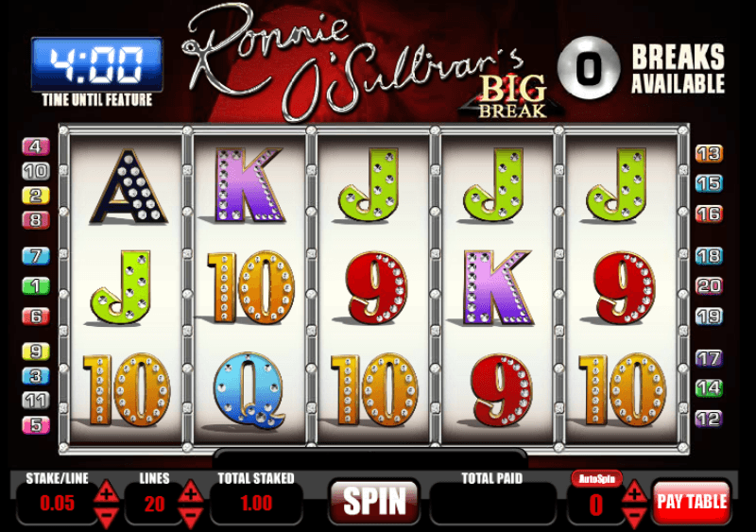Viewport: 756px width, 532px height.
Task: Increase the number of Lines
Action: [191, 493]
